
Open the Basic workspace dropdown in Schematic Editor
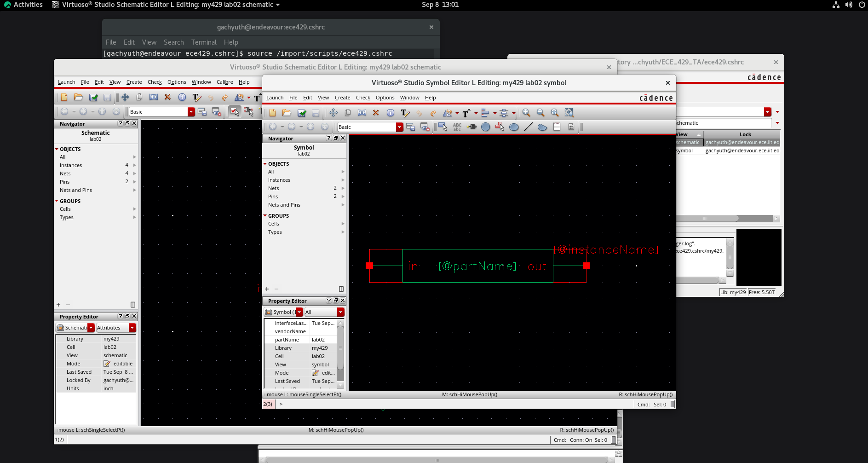(x=191, y=112)
